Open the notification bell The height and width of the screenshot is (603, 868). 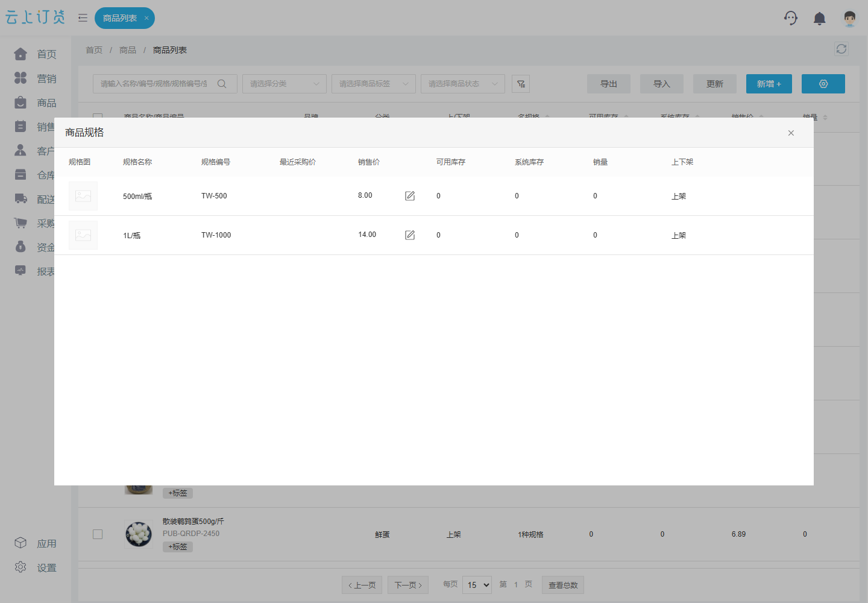(820, 19)
